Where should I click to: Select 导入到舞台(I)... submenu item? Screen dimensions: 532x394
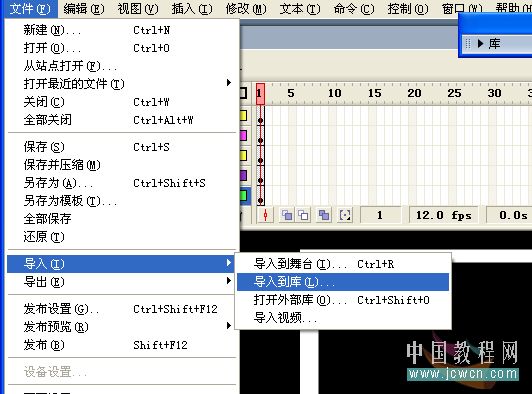click(x=343, y=264)
